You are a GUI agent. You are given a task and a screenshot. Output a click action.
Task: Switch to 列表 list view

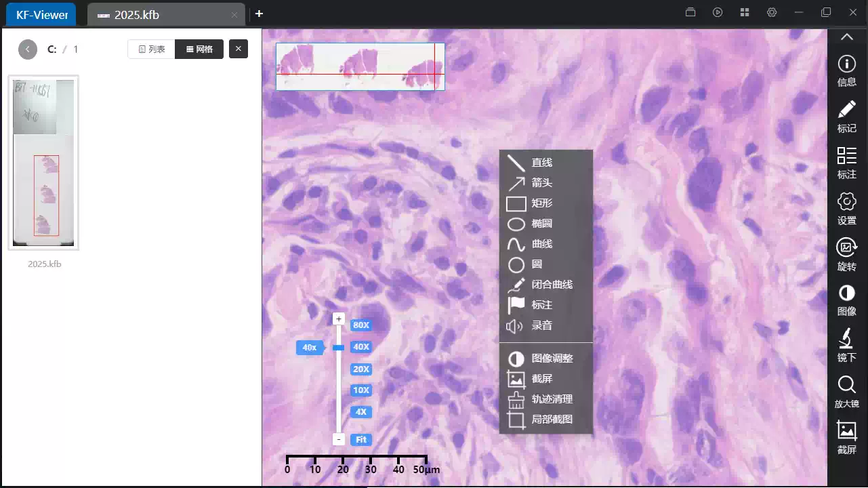[x=150, y=48]
